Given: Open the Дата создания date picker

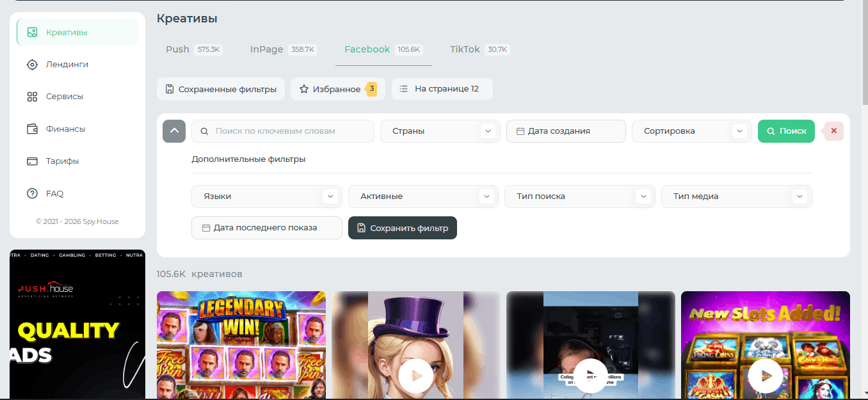Looking at the screenshot, I should pos(566,131).
